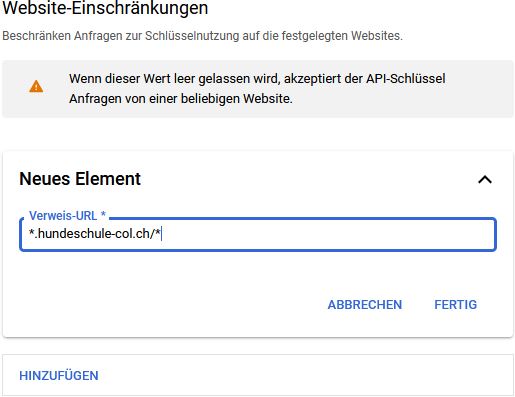This screenshot has height=397, width=515.
Task: Click the 'Beschränken Anfragen zur Schlüsselnutzung' description
Action: (x=202, y=36)
